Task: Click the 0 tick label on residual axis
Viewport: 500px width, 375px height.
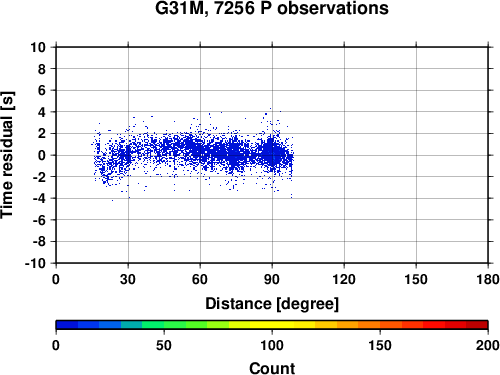Action: coord(42,155)
